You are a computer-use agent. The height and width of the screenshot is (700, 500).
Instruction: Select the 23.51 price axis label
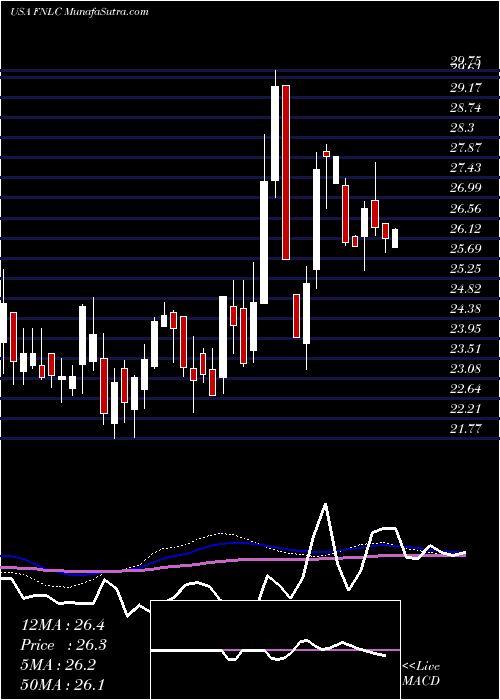click(465, 349)
